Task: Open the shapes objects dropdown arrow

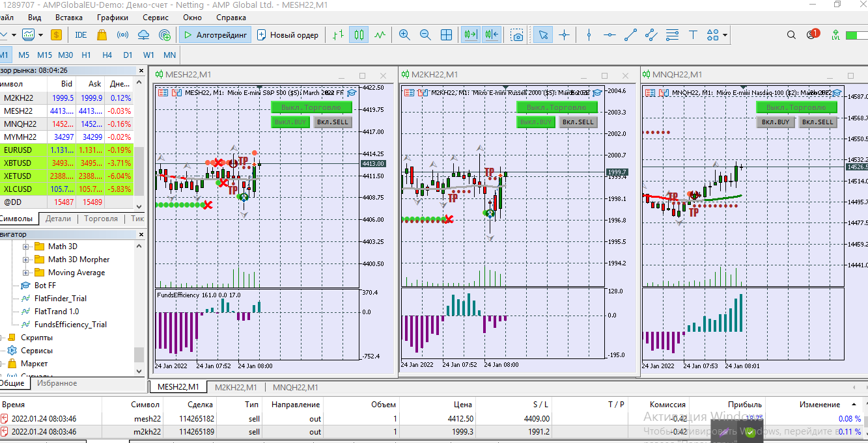Action: pyautogui.click(x=725, y=35)
